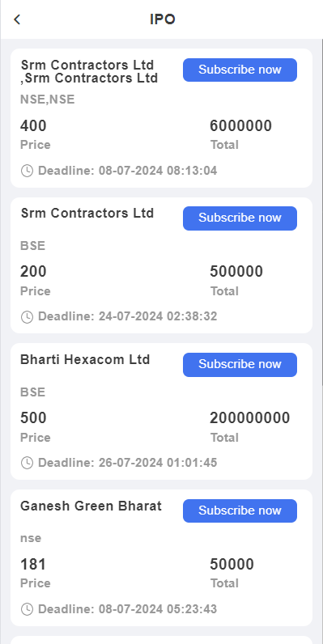Select the Srm Contractors Ltd BSE listing title

[x=87, y=213]
